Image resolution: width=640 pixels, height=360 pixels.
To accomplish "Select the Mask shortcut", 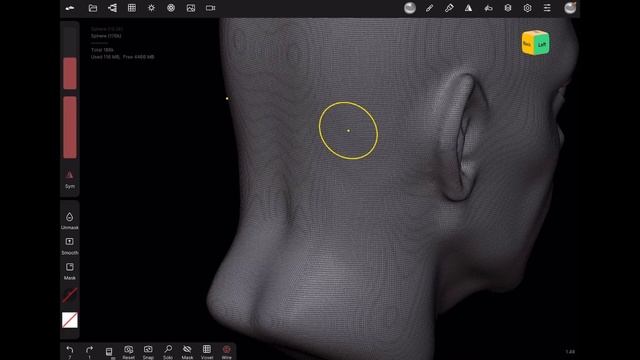I will [x=70, y=271].
